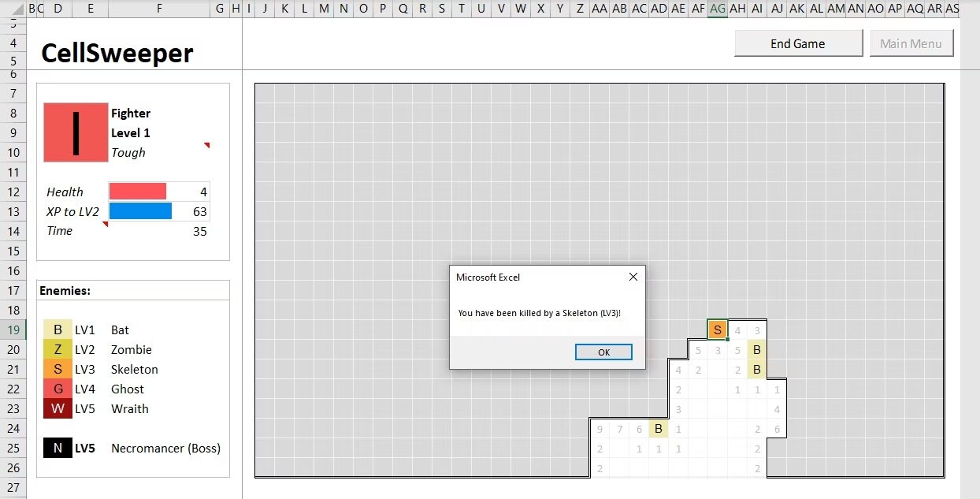Viewport: 980px width, 499px height.
Task: Select the Zombie enemy icon
Action: coord(58,349)
